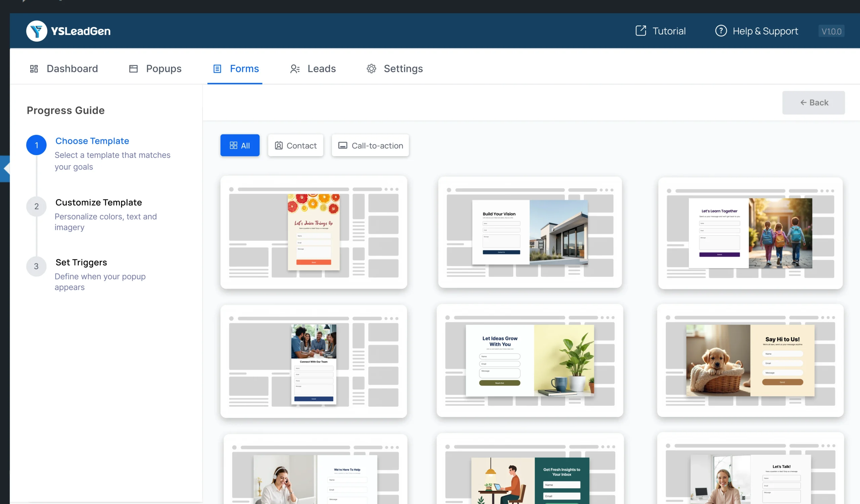
Task: Choose the Say Hi to Us! template
Action: (750, 360)
